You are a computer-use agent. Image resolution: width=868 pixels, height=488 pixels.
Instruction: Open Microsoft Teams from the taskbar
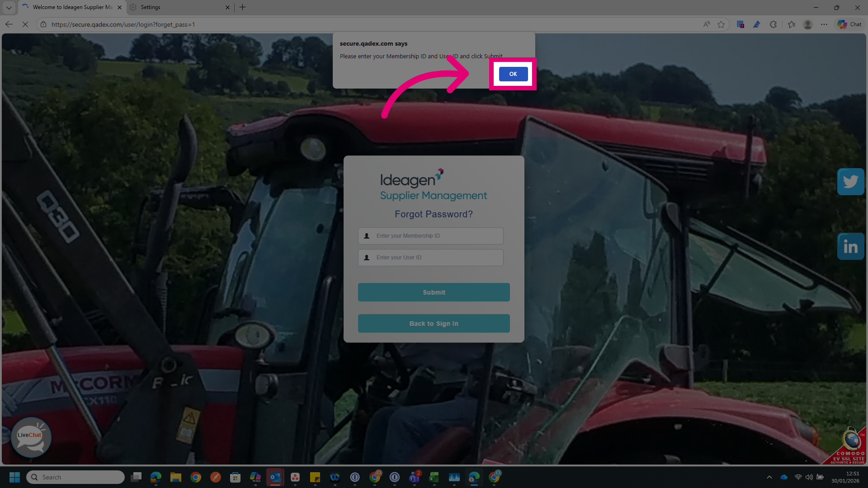pos(415,477)
